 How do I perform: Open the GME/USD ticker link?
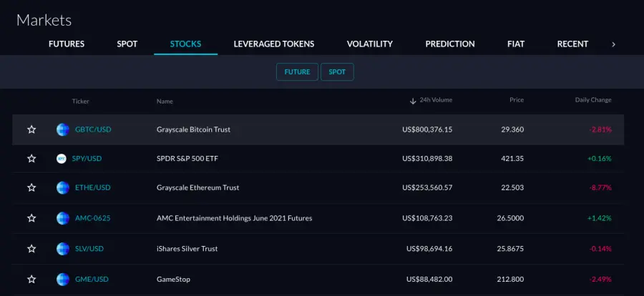click(92, 280)
